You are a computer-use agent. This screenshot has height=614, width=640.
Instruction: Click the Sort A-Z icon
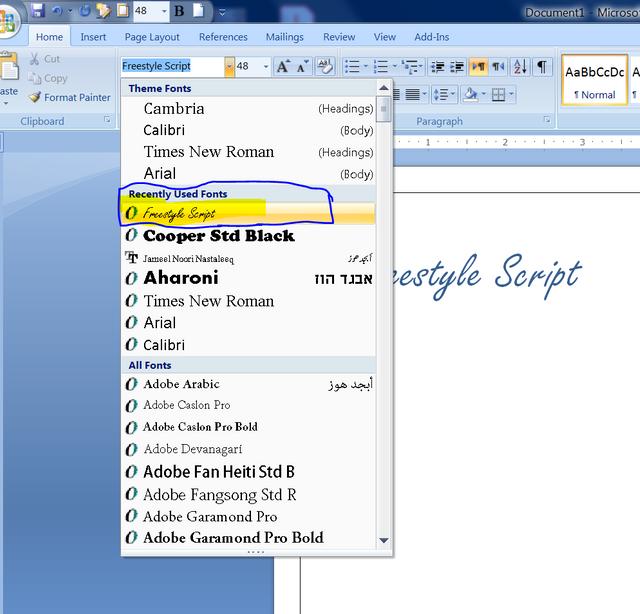(520, 66)
